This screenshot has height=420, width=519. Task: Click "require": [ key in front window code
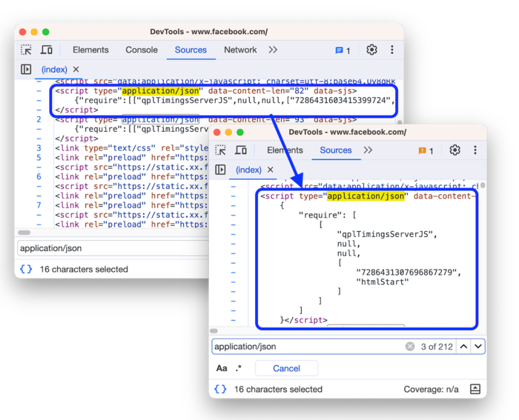[x=328, y=215]
